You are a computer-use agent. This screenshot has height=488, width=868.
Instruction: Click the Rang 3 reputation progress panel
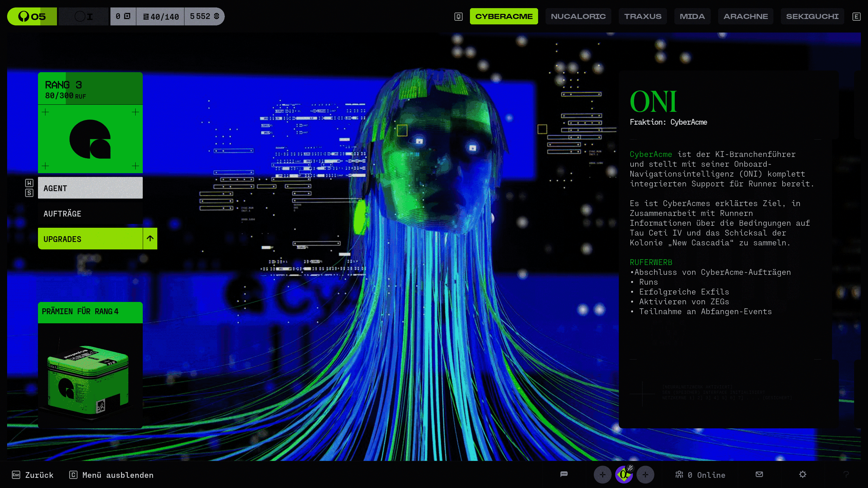click(x=90, y=89)
